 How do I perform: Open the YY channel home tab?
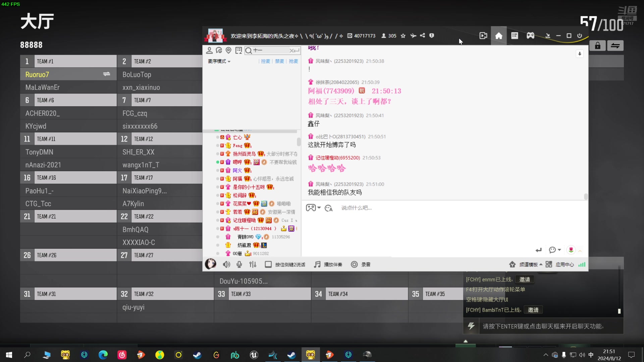point(499,36)
